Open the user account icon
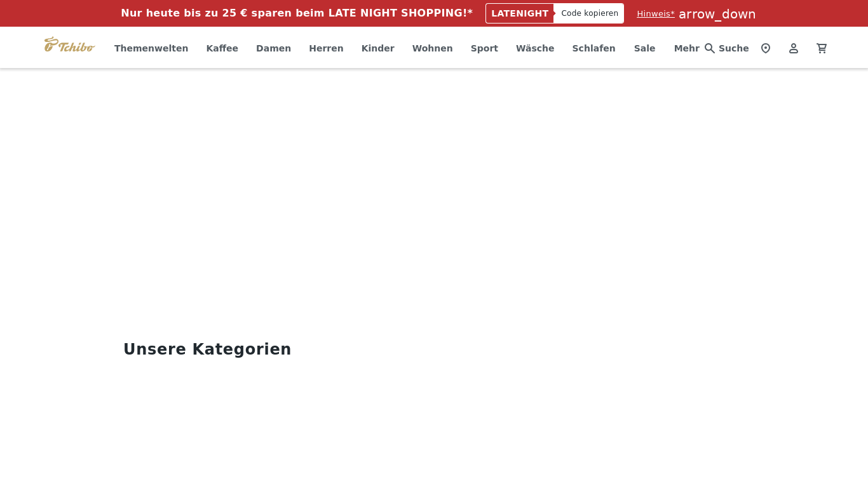The width and height of the screenshot is (868, 488). point(794,48)
